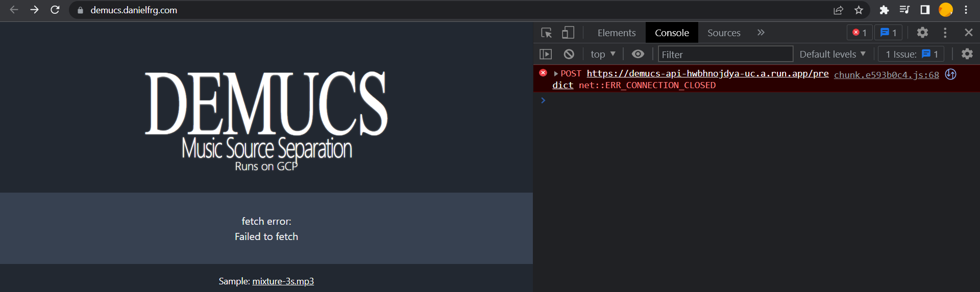
Task: Switch to the Elements tab
Action: pyautogui.click(x=617, y=33)
